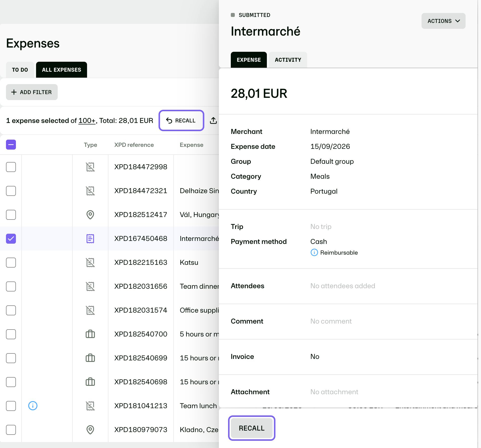Click the export/upload icon beside Recall
Viewport: 481px width, 448px height.
pos(213,120)
